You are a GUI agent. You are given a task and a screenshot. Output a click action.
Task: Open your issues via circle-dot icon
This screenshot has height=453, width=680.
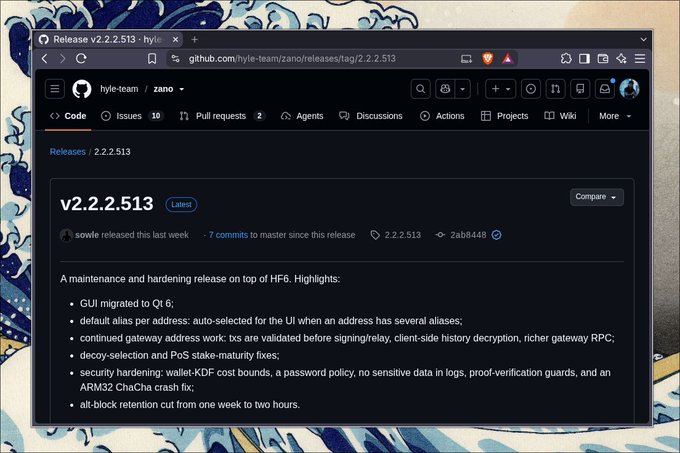click(x=530, y=89)
